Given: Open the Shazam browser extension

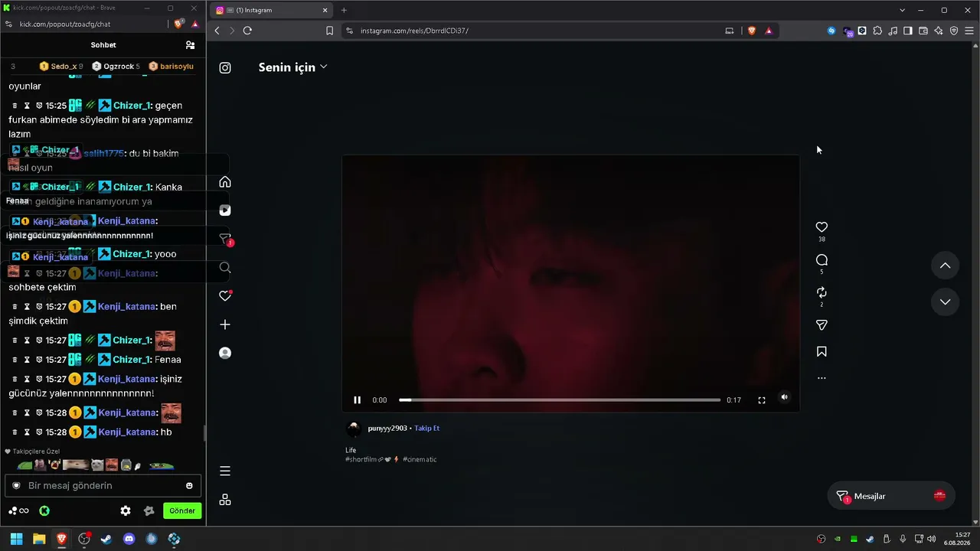Looking at the screenshot, I should pyautogui.click(x=831, y=31).
